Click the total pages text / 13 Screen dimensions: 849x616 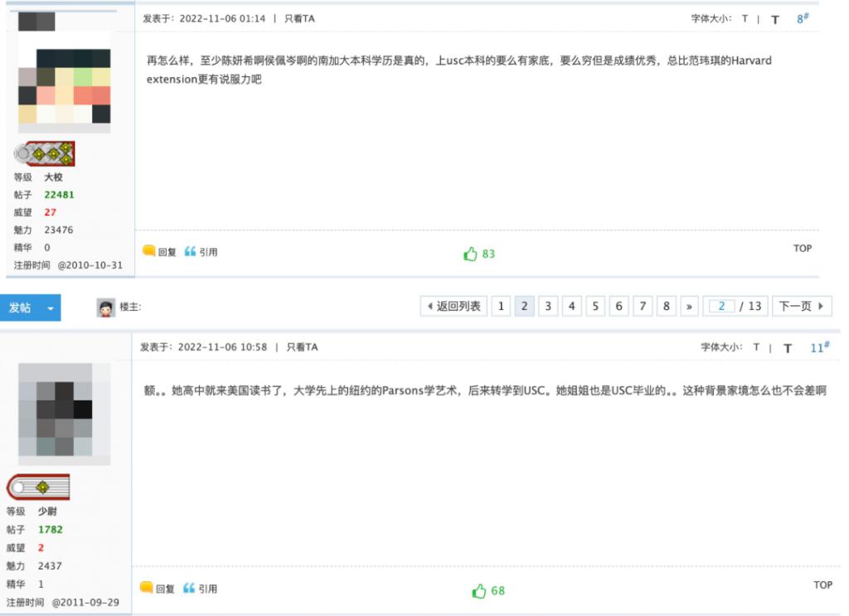[750, 307]
